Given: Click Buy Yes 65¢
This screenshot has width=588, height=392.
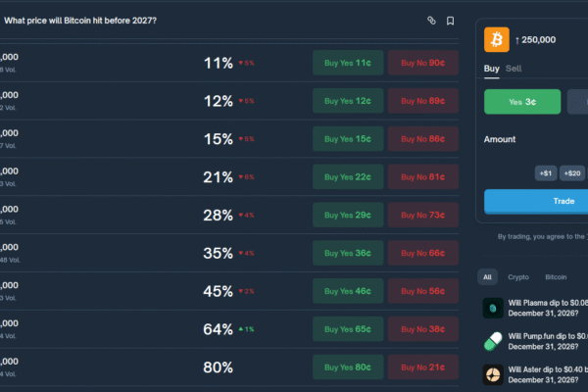Looking at the screenshot, I should pyautogui.click(x=348, y=329).
